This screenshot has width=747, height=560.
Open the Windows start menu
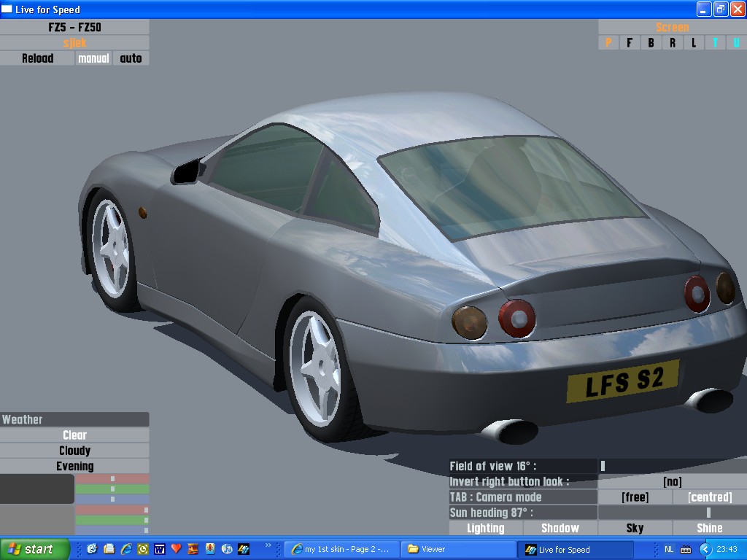coord(34,549)
